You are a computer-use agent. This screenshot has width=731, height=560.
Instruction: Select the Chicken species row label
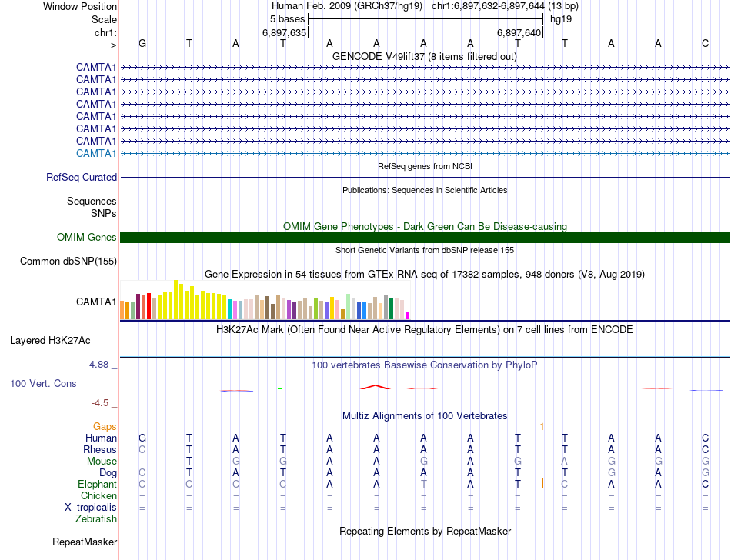(x=98, y=495)
